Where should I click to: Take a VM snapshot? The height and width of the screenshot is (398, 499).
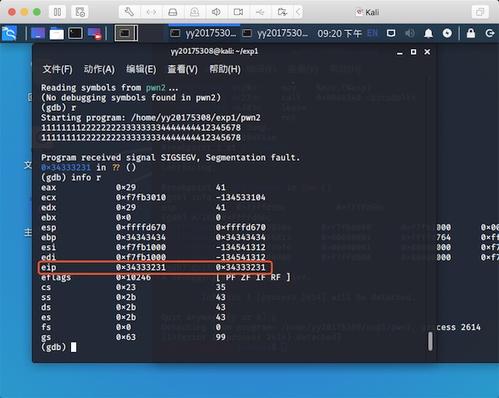(80, 12)
